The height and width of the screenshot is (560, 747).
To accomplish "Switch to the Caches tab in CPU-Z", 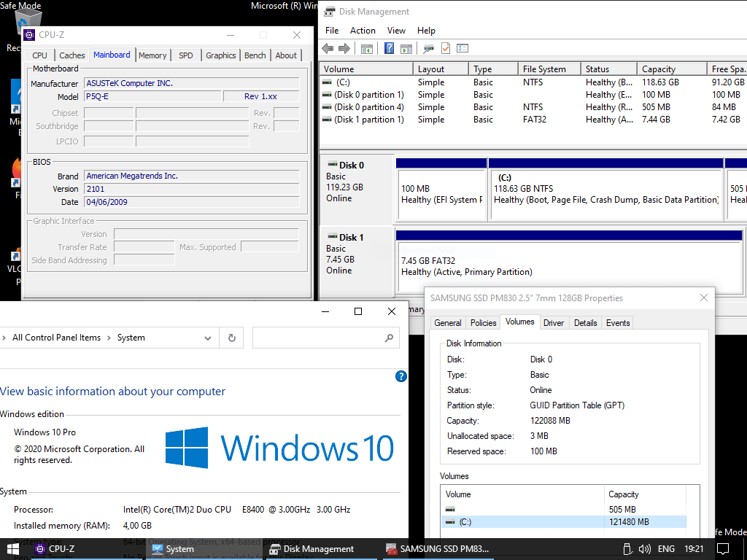I will [72, 55].
